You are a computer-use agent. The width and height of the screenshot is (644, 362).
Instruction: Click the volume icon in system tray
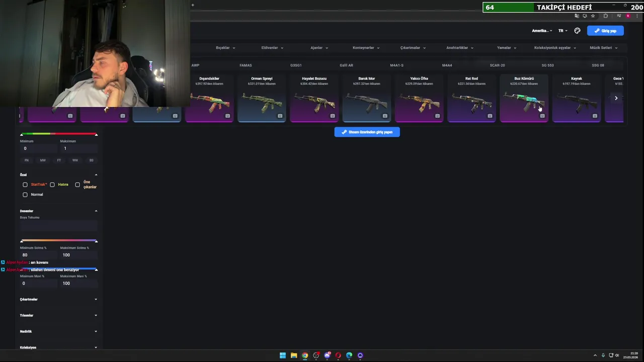pos(617,355)
